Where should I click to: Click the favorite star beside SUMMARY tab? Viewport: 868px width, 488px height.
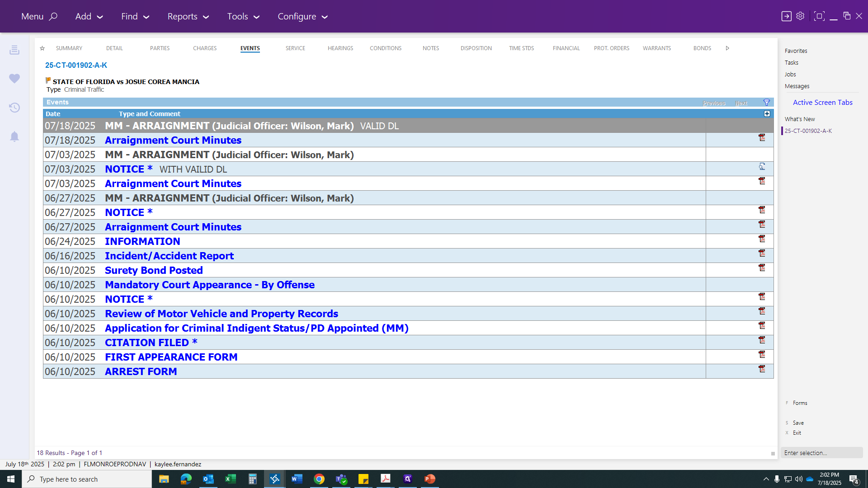point(42,48)
